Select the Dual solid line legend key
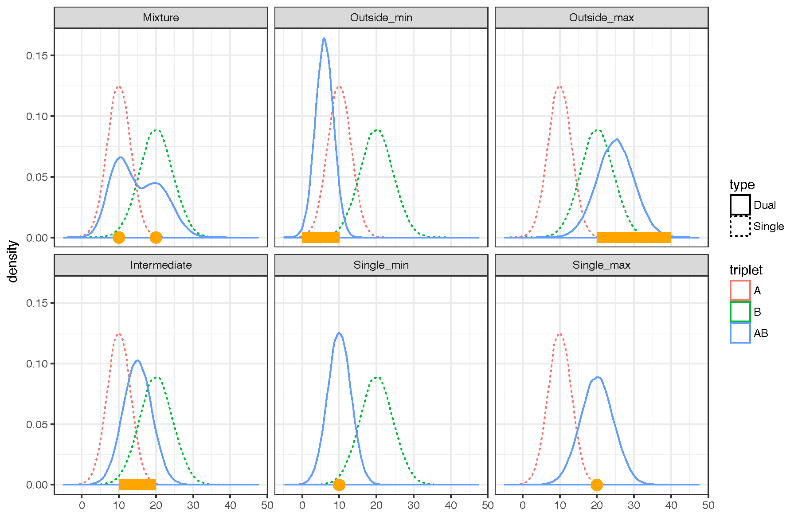Viewport: 798px width, 532px height. click(740, 205)
